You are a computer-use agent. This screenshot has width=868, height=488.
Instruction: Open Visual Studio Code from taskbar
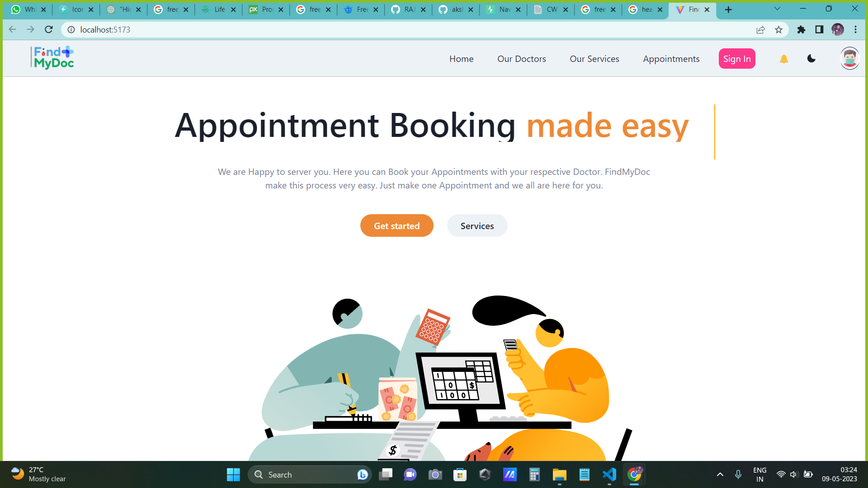click(x=609, y=474)
